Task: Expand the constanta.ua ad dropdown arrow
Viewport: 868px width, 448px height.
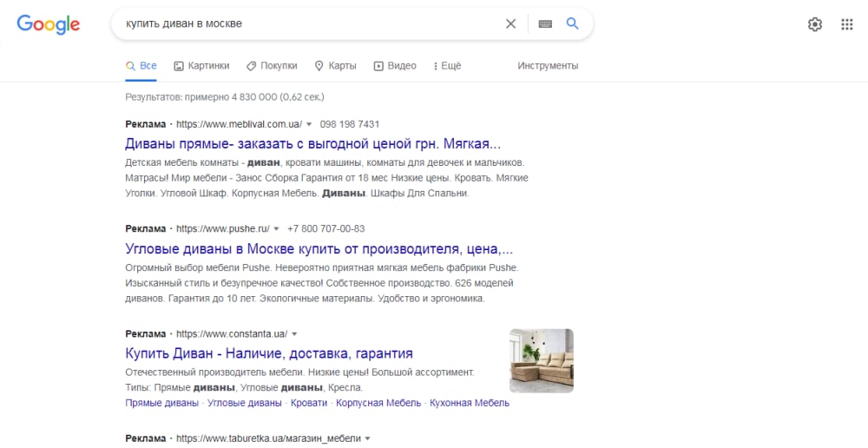Action: point(294,334)
